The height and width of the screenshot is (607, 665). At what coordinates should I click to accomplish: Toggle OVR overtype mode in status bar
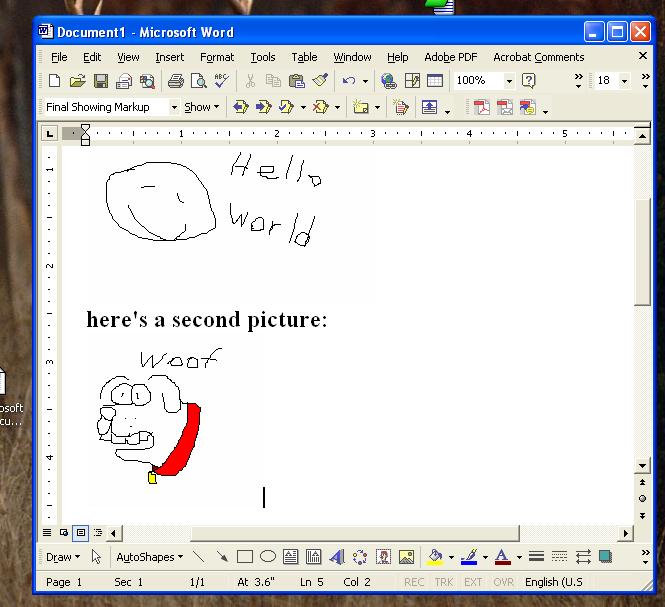pos(503,582)
